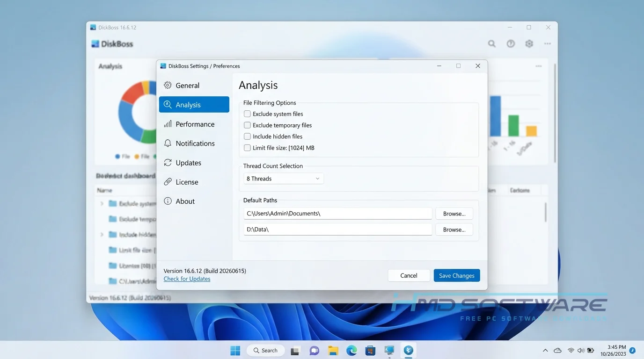Expand the Exclude system tree row in main window
Screen dimensions: 644x359
[102, 204]
